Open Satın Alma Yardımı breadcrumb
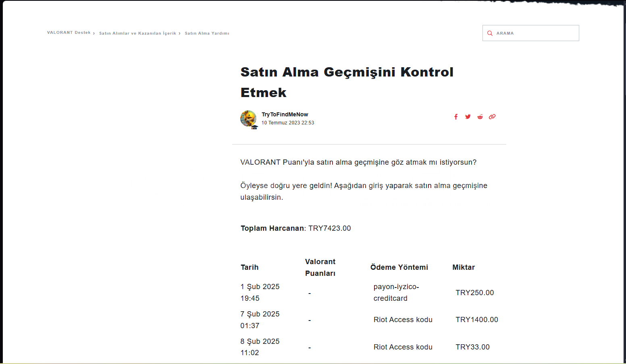This screenshot has height=364, width=626. pos(207,33)
